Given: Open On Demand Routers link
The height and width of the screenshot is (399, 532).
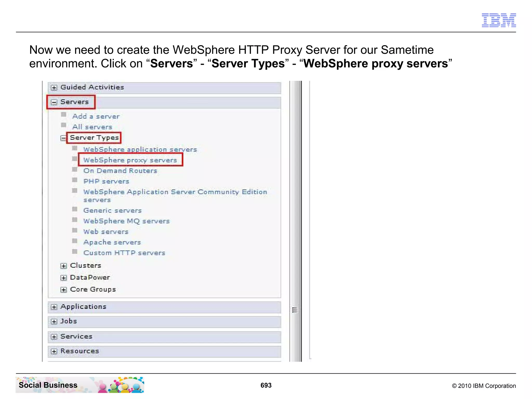Looking at the screenshot, I should click(x=120, y=171).
